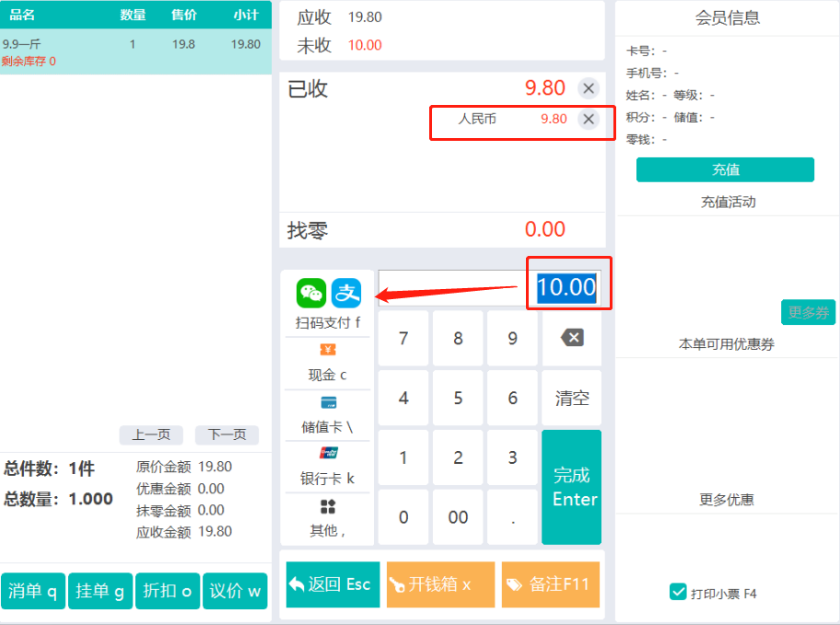This screenshot has width=840, height=625.
Task: Click the 品名 column header
Action: tap(22, 15)
